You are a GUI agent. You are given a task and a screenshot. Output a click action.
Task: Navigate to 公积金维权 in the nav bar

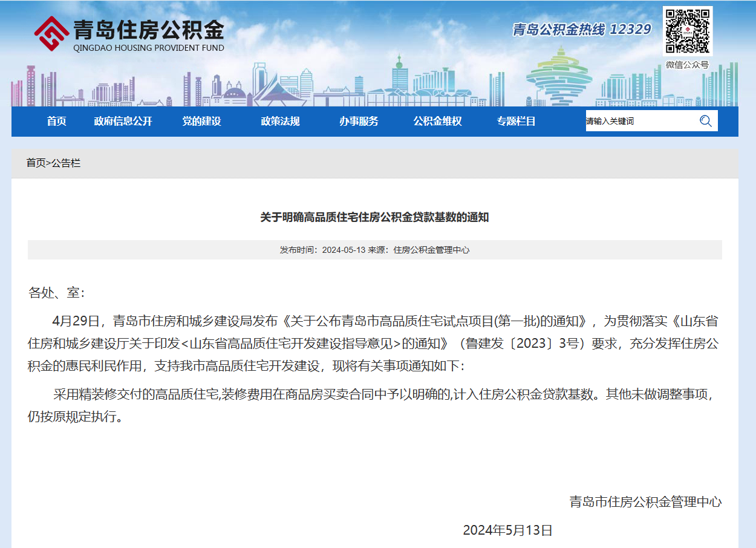[437, 121]
